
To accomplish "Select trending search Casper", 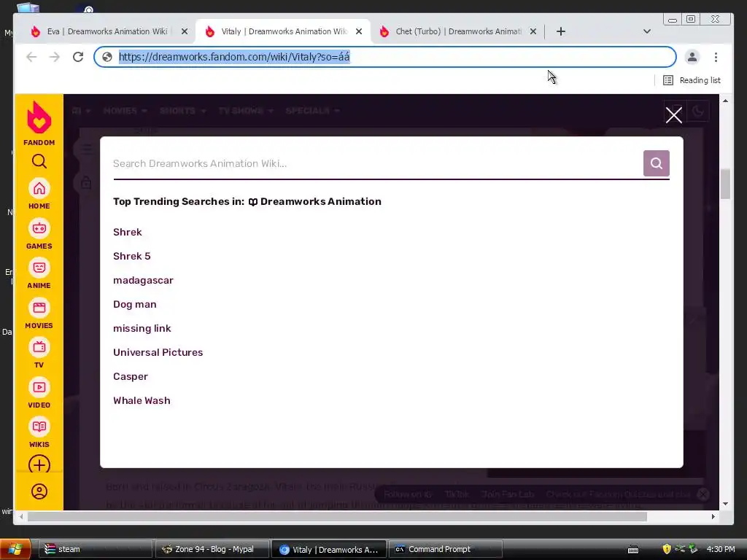I will (x=130, y=377).
